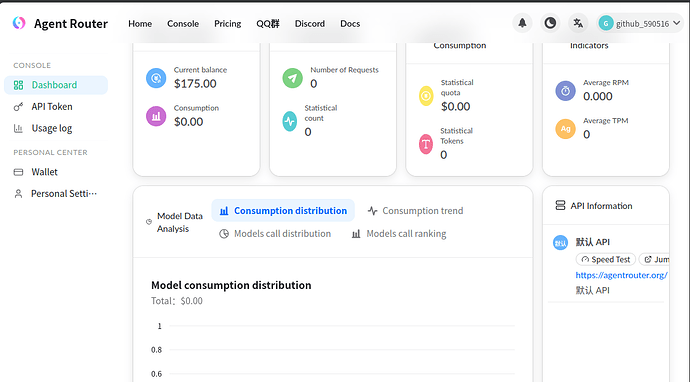Go to the Home nav item
The image size is (690, 382).
pos(140,24)
